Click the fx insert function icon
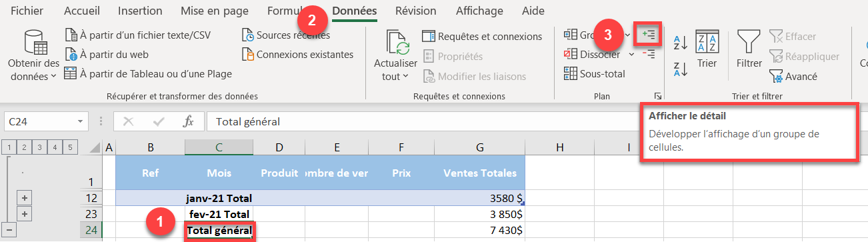This screenshot has width=868, height=242. click(189, 121)
